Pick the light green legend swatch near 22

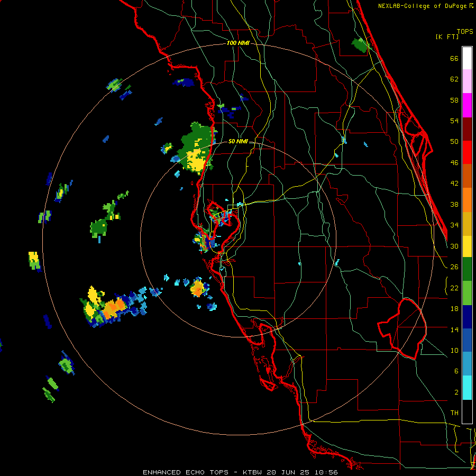tap(467, 293)
